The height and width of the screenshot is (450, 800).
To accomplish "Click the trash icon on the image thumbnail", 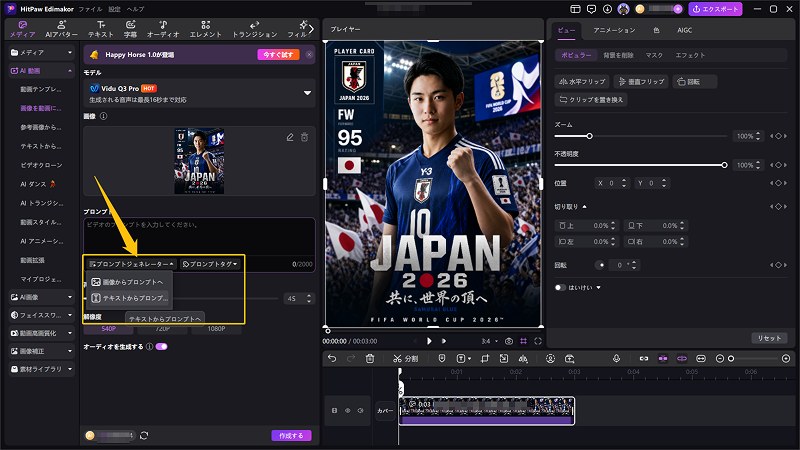I will (305, 137).
